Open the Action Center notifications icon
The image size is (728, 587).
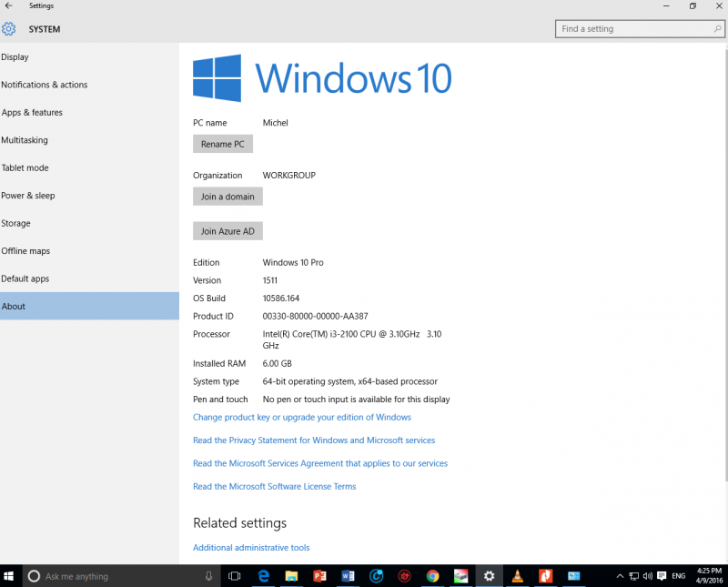pyautogui.click(x=661, y=576)
